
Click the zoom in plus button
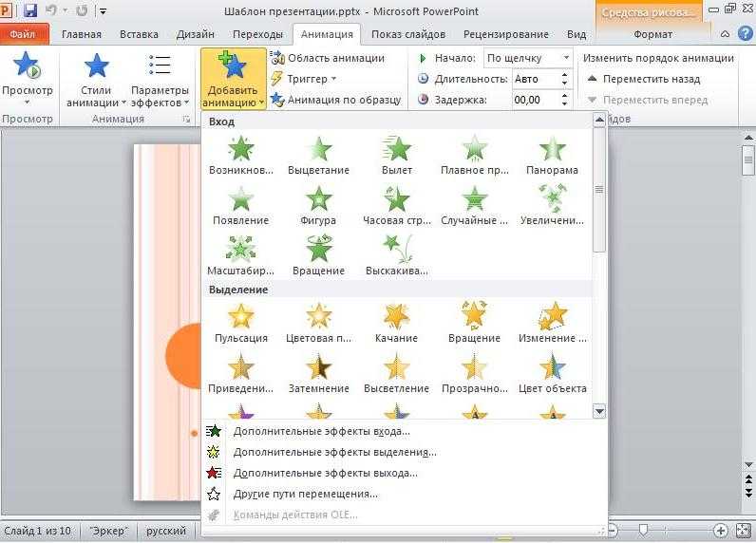(x=720, y=531)
